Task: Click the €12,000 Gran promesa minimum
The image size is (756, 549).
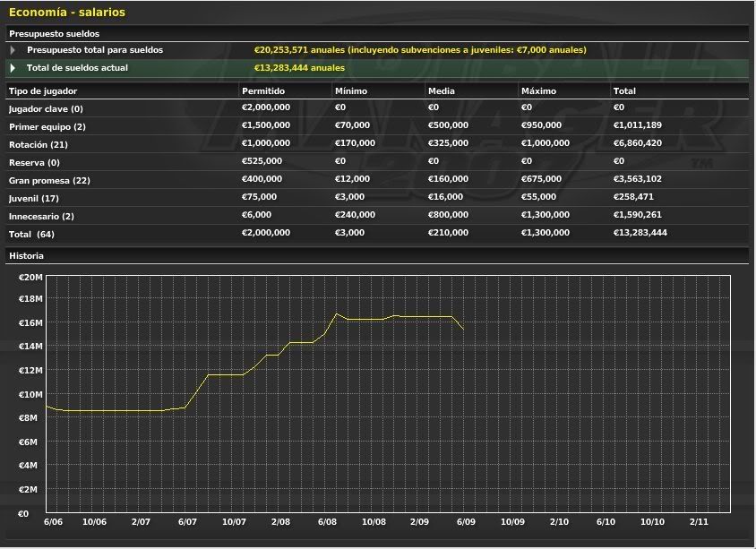Action: click(352, 179)
